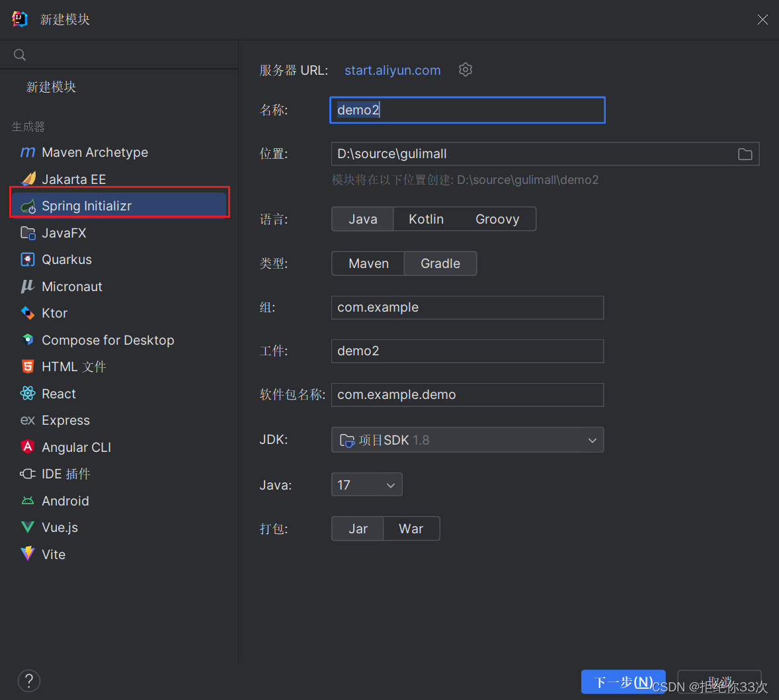The width and height of the screenshot is (779, 700).
Task: Click the group field com.example
Action: [x=468, y=307]
